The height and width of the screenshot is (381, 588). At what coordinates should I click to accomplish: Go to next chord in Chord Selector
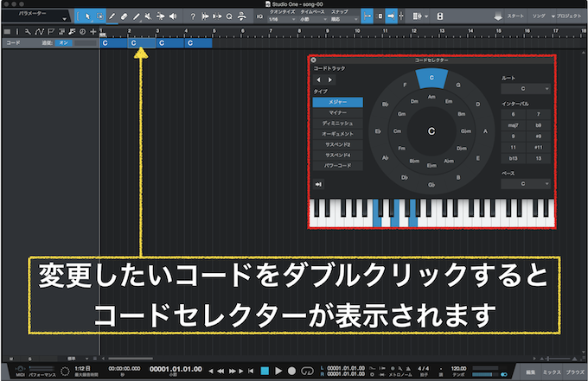[x=330, y=79]
